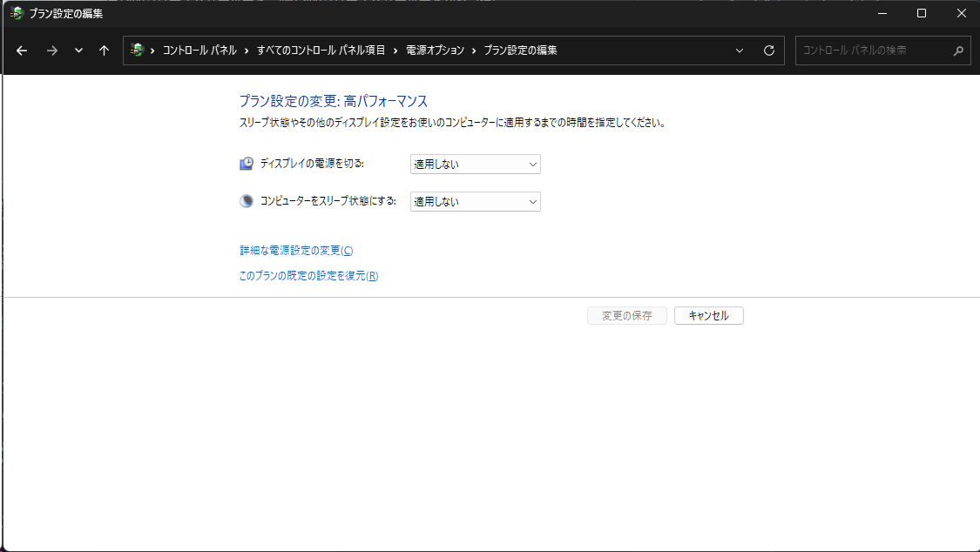Open the recent locations chevron
The width and height of the screenshot is (980, 552).
pos(78,50)
